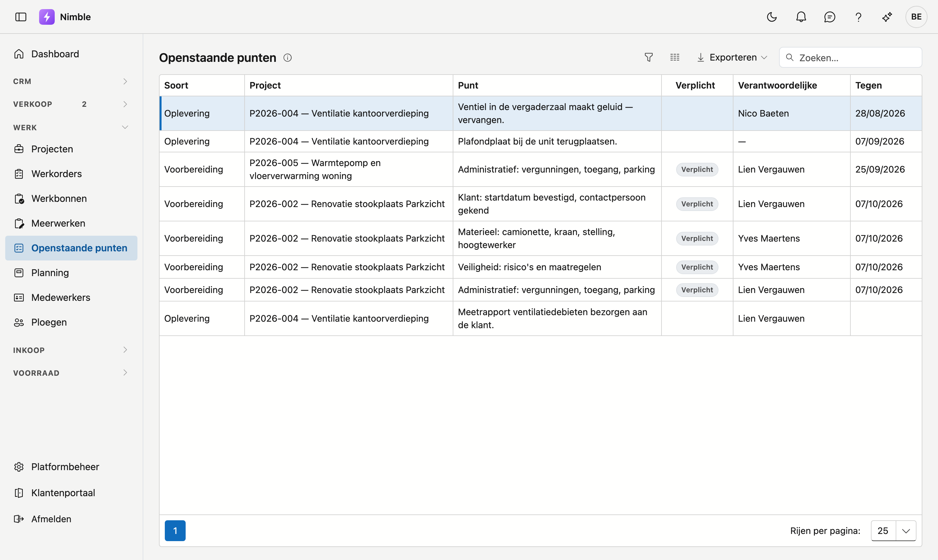
Task: Open Klantenportaal link
Action: [x=71, y=493]
